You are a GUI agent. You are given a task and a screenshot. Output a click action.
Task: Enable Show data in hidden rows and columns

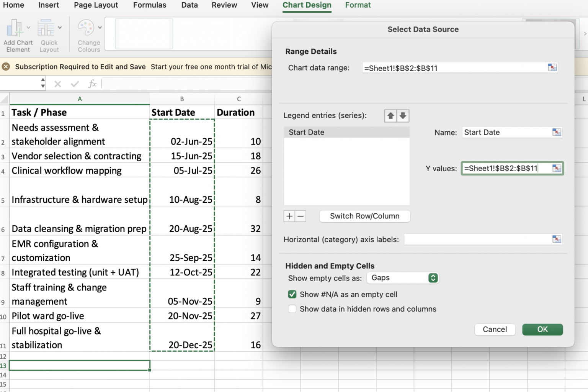pyautogui.click(x=292, y=309)
